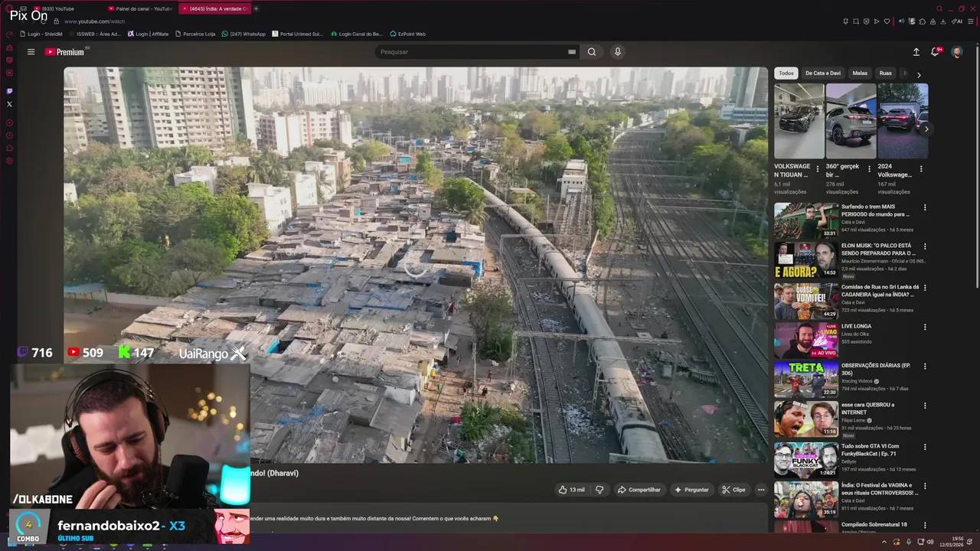The image size is (980, 551).
Task: Open options for 2024 Volkswagen short
Action: coord(921,169)
